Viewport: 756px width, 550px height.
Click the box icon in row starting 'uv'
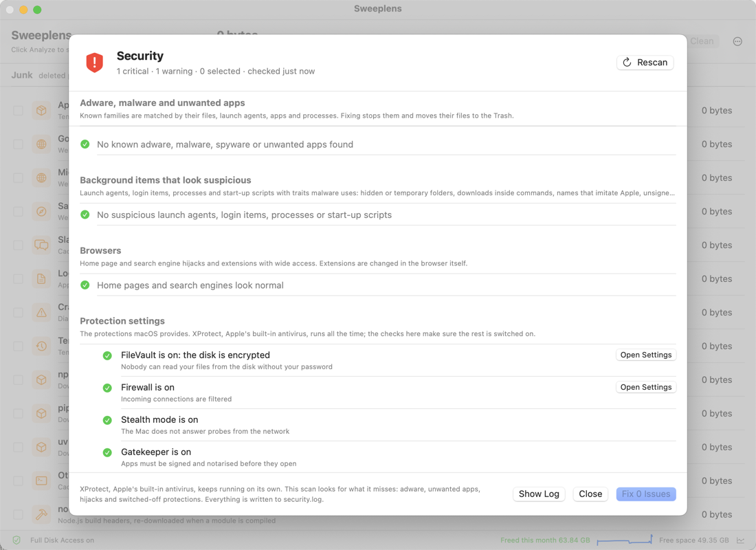point(41,448)
